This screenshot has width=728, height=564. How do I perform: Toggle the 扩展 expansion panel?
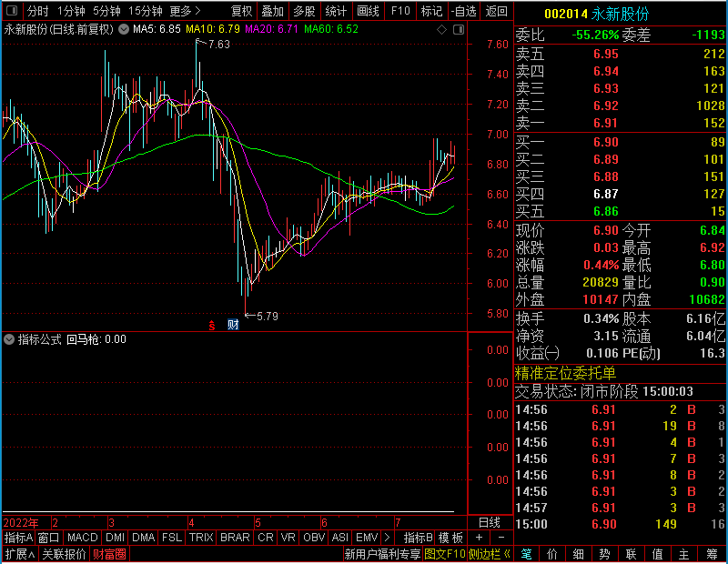pos(20,554)
